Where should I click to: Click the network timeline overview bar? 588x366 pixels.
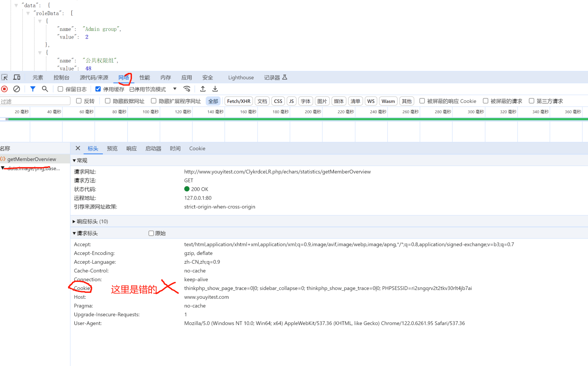coord(294,119)
